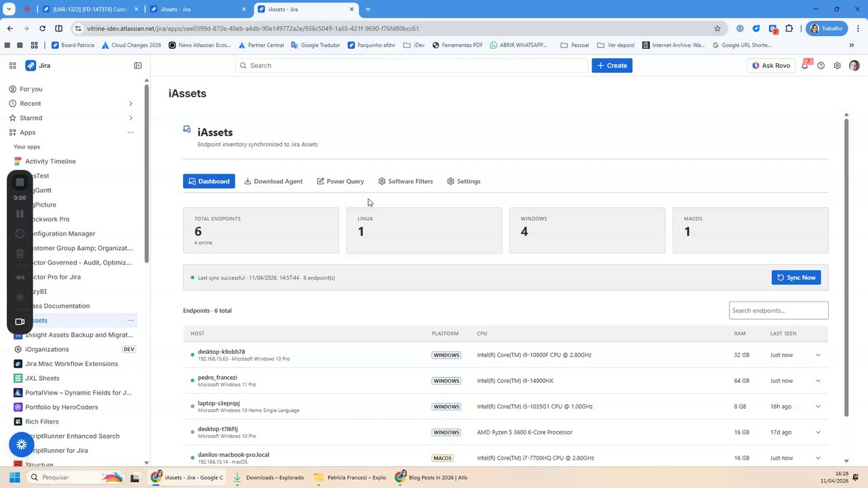Click the Search endpoints input box
This screenshot has width=868, height=488.
(x=778, y=310)
